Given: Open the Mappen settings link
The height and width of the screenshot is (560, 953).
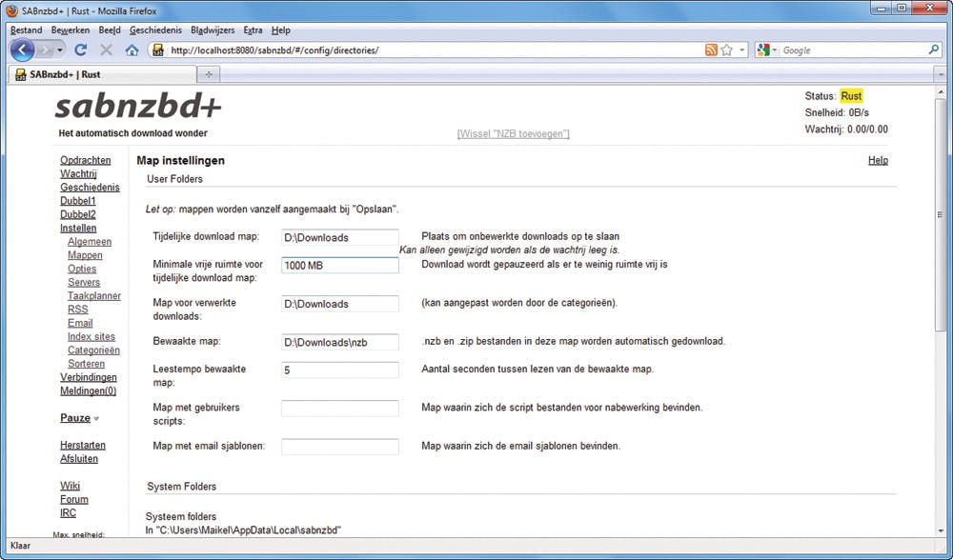Looking at the screenshot, I should pos(85,255).
